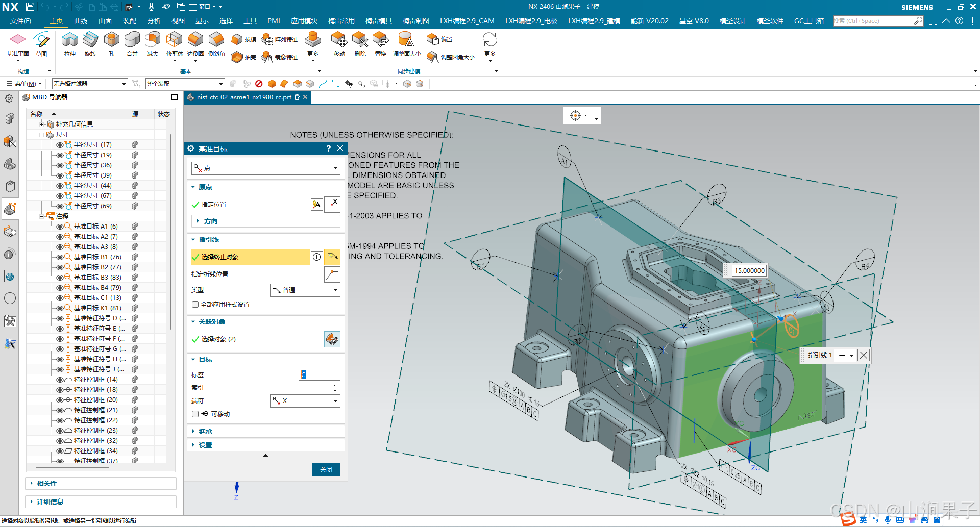Select the 基准平面 datum plane tool

tap(18, 44)
